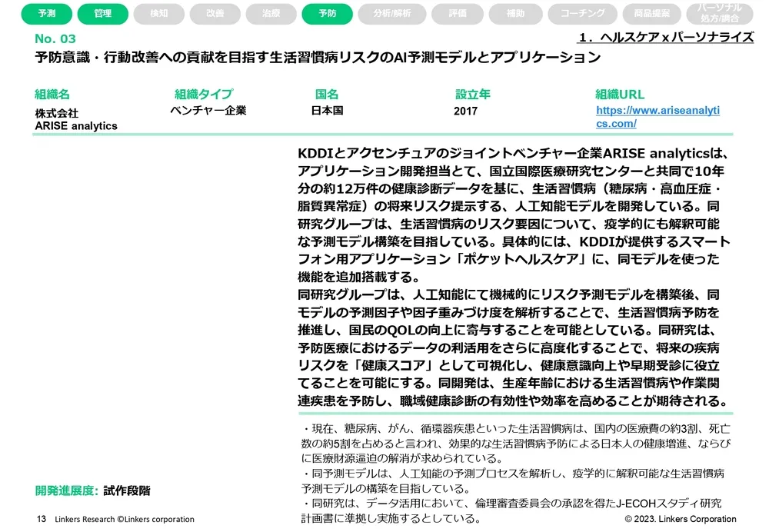
Task: Select the パーソナル処方/調合 pill tab
Action: pyautogui.click(x=720, y=13)
